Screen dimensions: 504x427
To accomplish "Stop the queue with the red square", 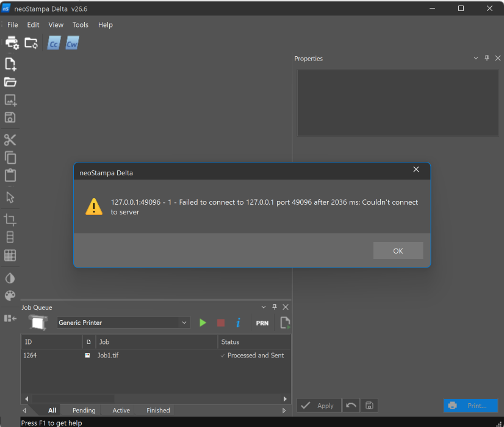I will tap(221, 323).
